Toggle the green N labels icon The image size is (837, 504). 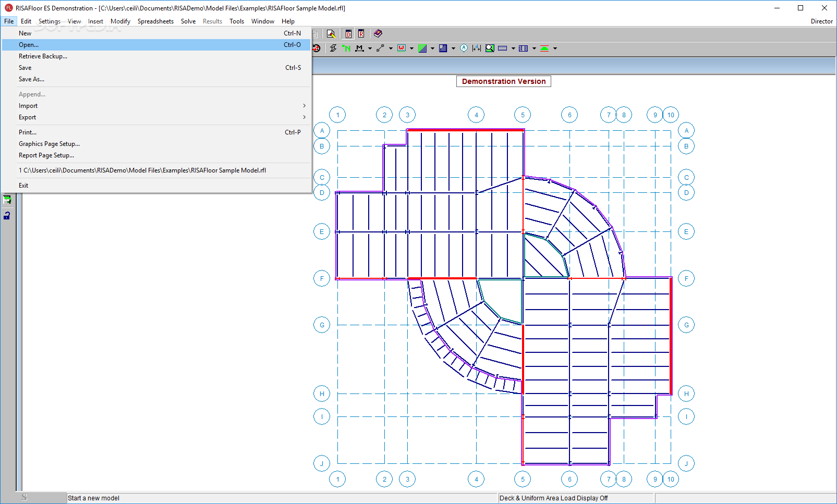[346, 48]
